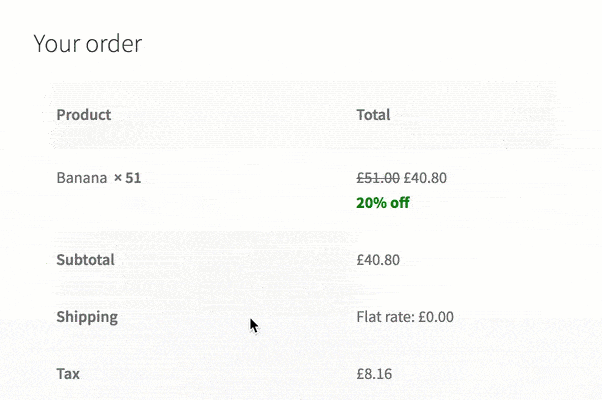This screenshot has width=602, height=400.
Task: Click the struck-through £51.00 price
Action: point(378,178)
